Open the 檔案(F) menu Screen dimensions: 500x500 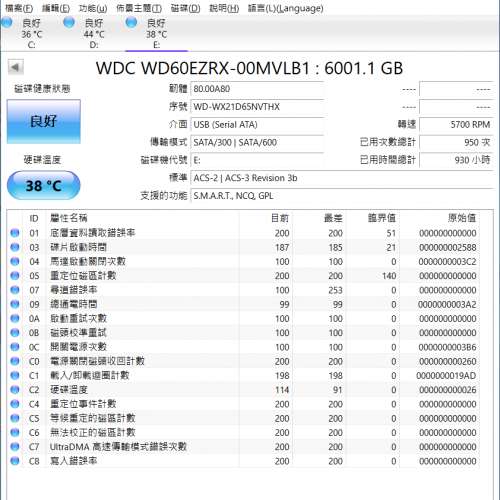[19, 8]
